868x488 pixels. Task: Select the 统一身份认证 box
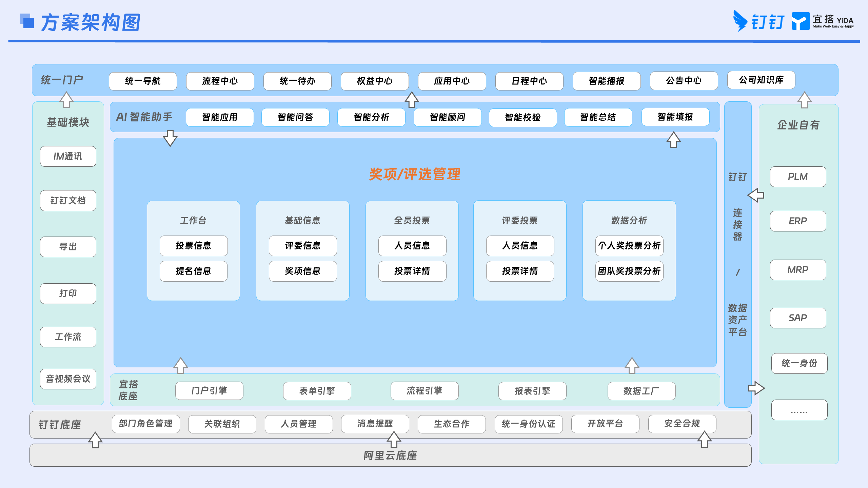click(529, 424)
